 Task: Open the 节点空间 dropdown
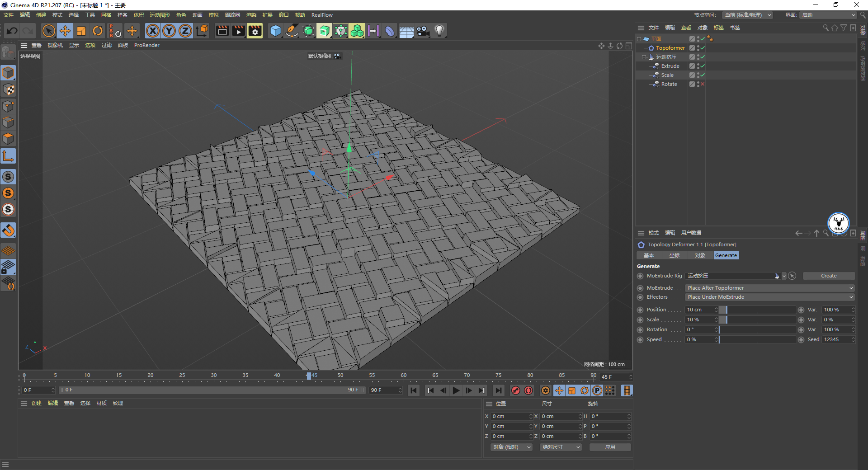click(x=747, y=15)
